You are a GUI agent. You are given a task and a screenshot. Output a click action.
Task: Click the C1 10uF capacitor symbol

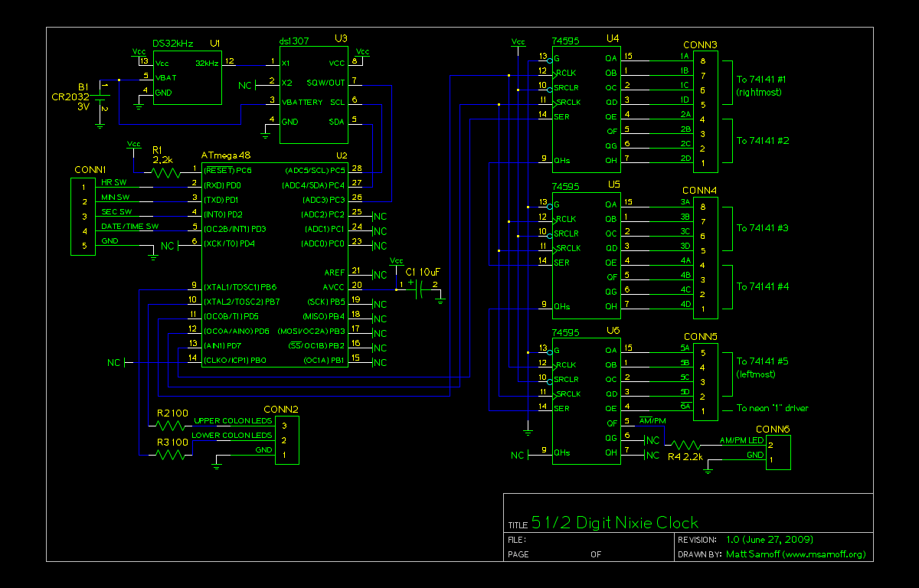point(420,289)
